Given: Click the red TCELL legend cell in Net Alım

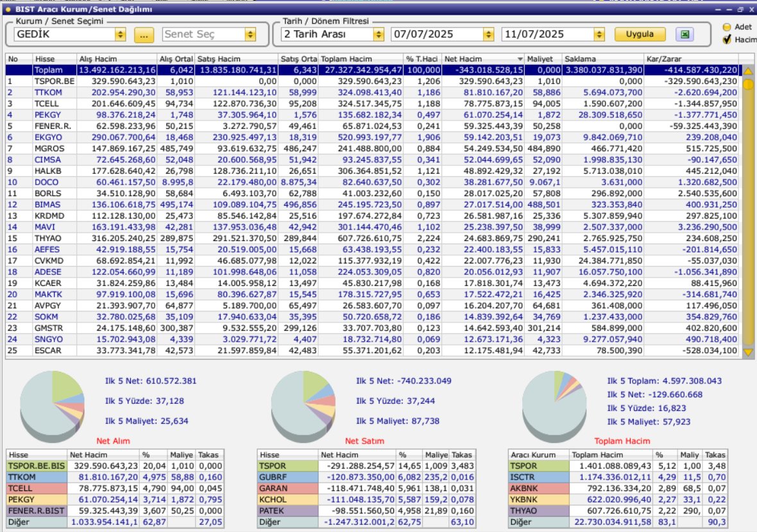Looking at the screenshot, I should click(x=37, y=488).
